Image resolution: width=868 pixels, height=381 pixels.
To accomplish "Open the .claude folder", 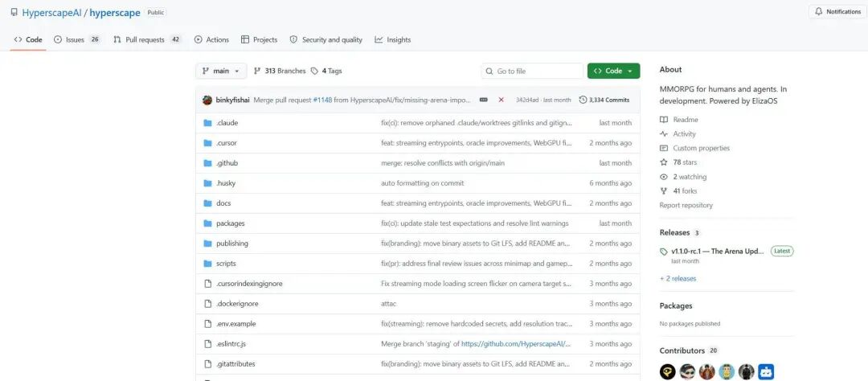I will pyautogui.click(x=227, y=123).
